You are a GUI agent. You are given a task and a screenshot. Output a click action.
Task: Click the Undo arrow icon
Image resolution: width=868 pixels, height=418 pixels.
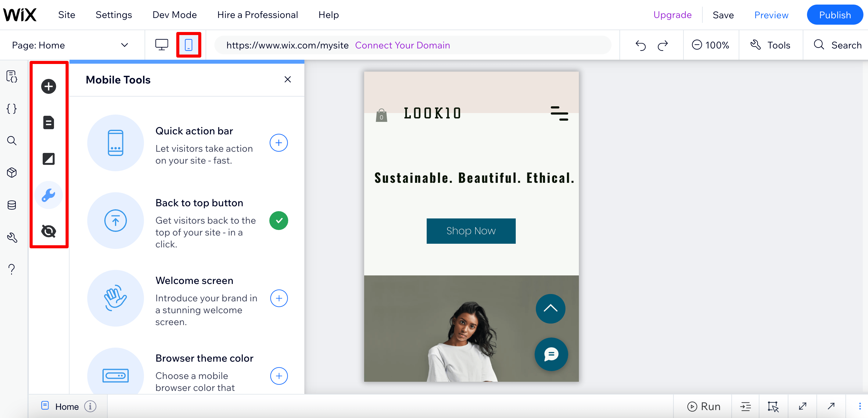click(x=640, y=45)
